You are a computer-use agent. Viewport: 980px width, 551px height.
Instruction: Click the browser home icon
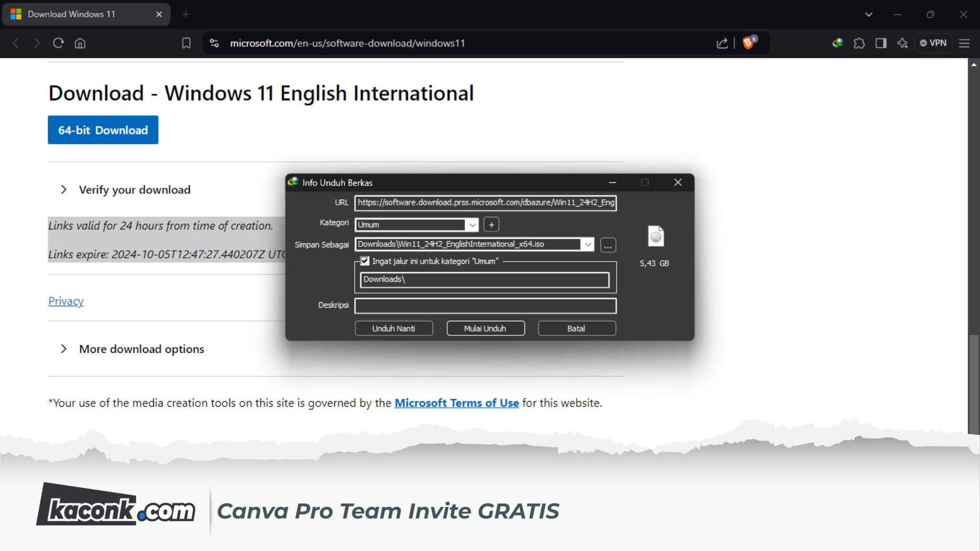80,43
